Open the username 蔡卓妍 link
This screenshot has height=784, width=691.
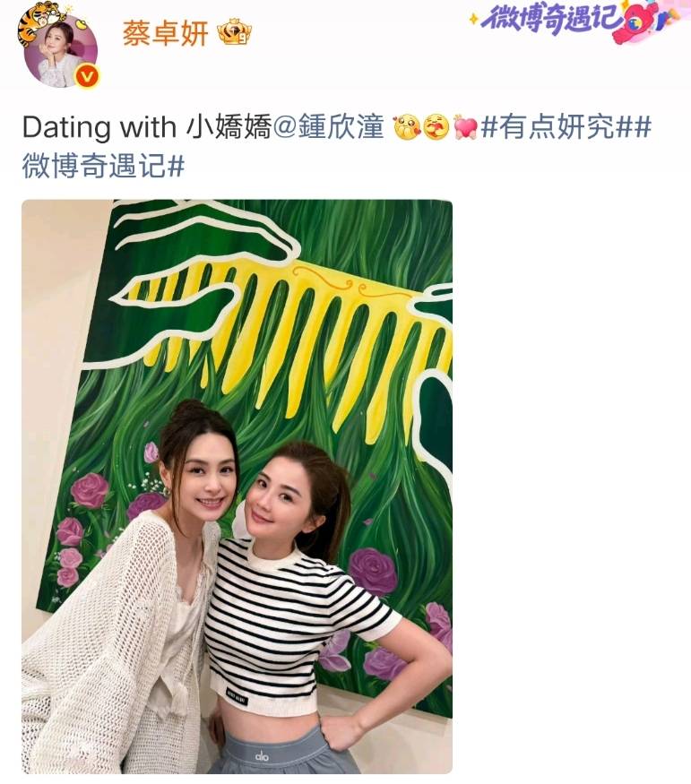166,34
